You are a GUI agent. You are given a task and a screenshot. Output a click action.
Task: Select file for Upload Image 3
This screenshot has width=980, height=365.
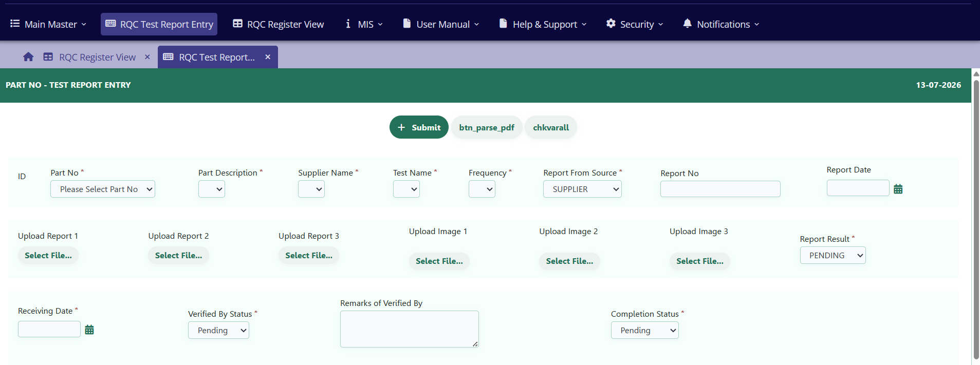click(x=700, y=261)
